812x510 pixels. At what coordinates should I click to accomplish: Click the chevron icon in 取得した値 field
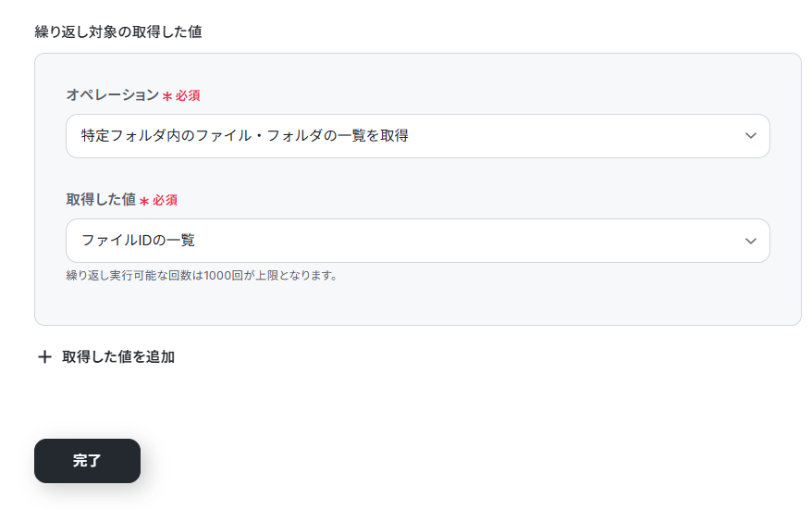750,241
